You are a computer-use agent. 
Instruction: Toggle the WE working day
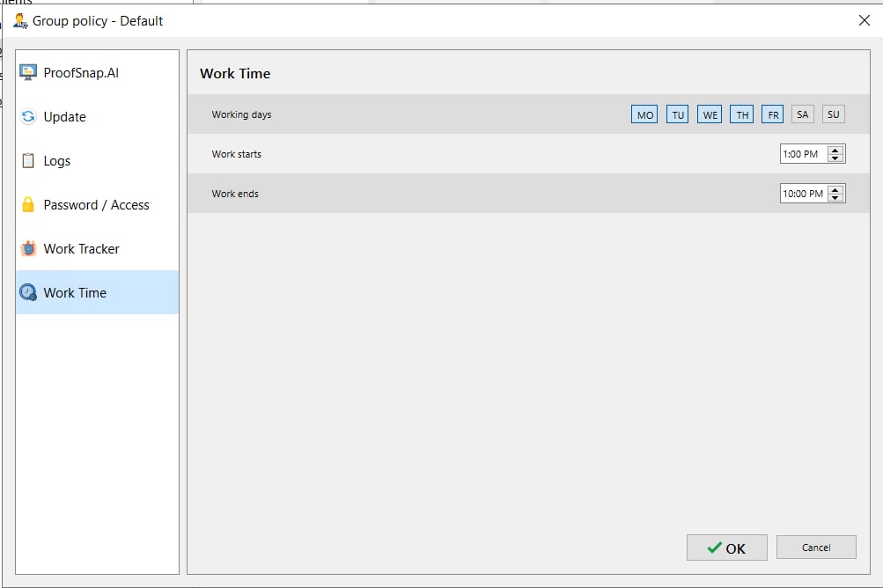tap(710, 114)
